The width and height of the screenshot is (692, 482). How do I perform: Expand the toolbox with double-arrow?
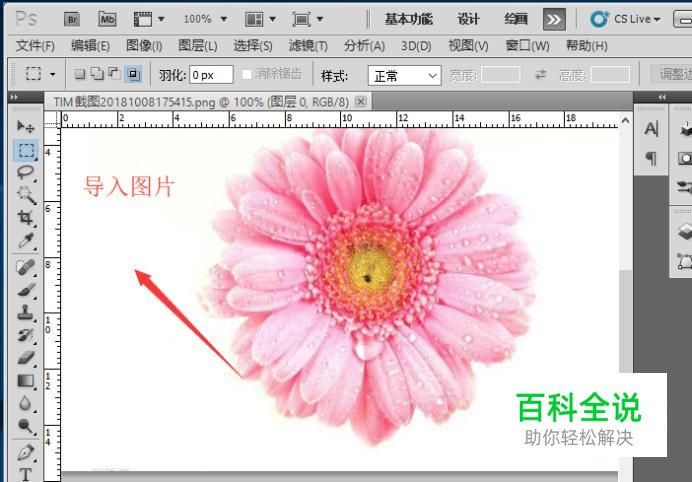[x=14, y=97]
